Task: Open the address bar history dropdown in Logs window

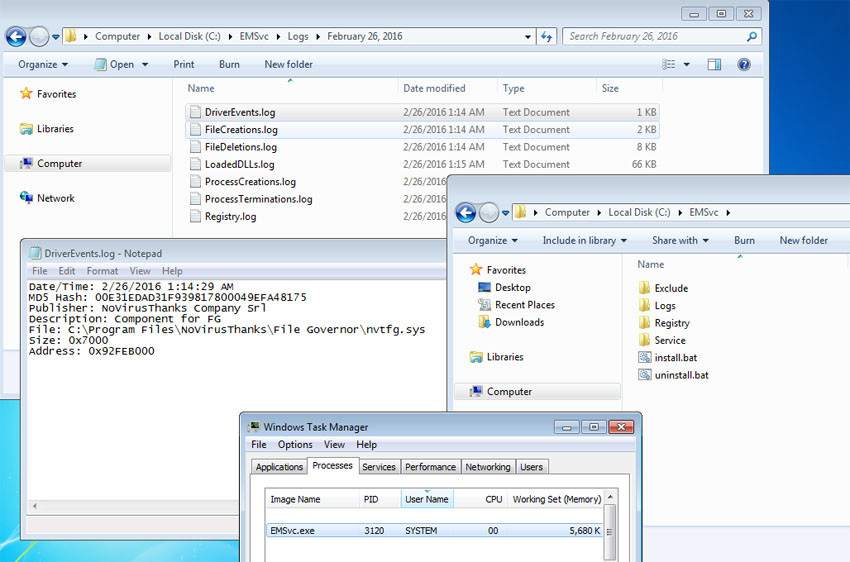Action: 527,37
